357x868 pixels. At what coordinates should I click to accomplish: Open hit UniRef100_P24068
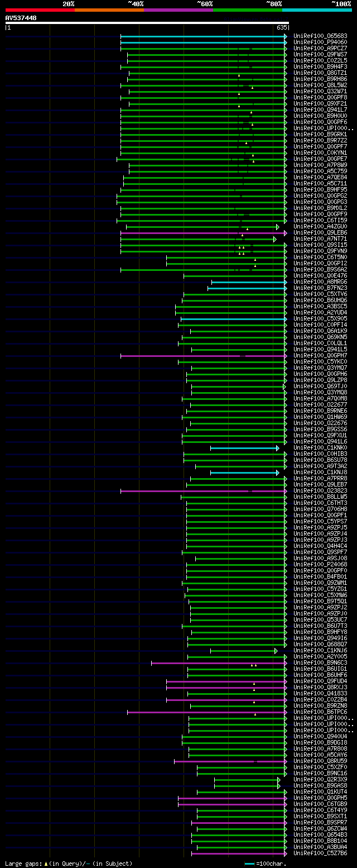pyautogui.click(x=320, y=564)
